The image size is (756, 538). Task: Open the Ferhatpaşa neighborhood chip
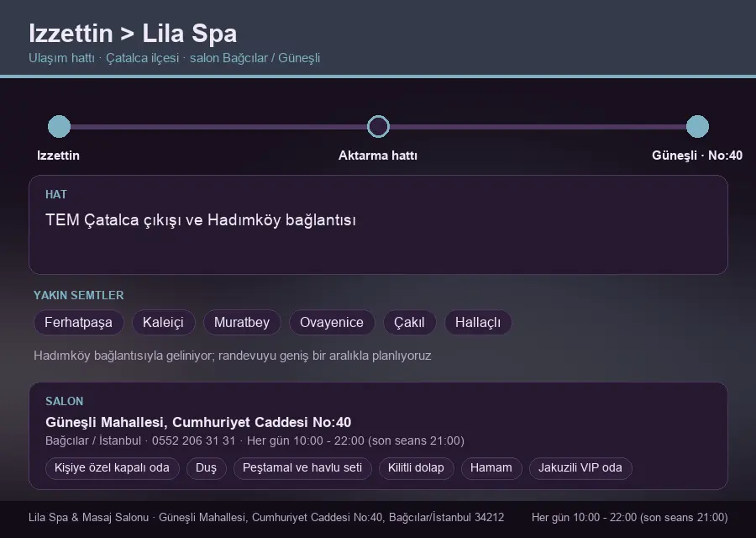tap(79, 322)
